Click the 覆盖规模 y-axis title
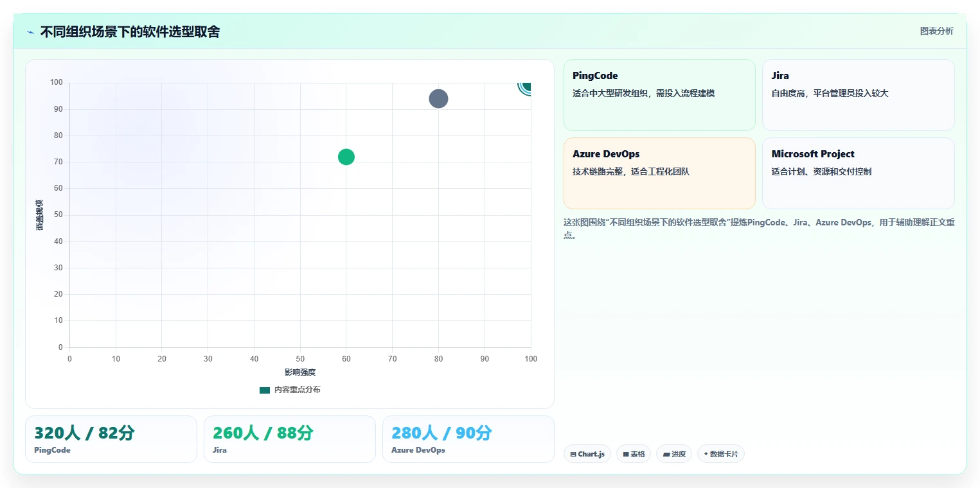Screen dimensions: 980x488 coord(40,215)
